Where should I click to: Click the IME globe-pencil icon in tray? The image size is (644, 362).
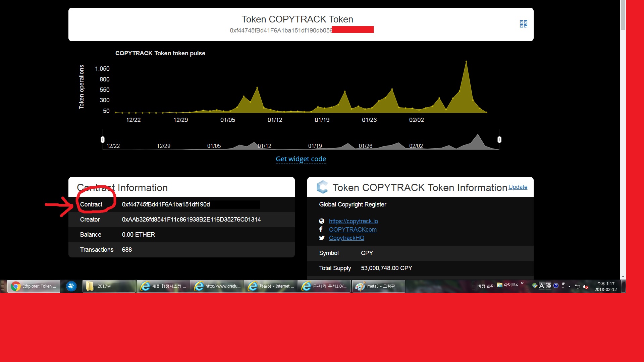coord(535,286)
